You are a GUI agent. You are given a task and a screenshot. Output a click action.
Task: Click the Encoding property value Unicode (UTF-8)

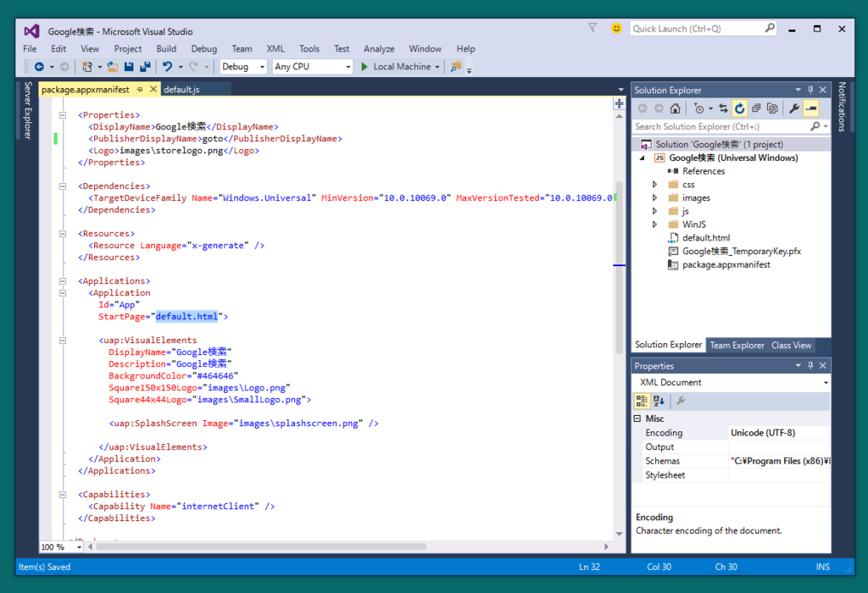coord(763,433)
